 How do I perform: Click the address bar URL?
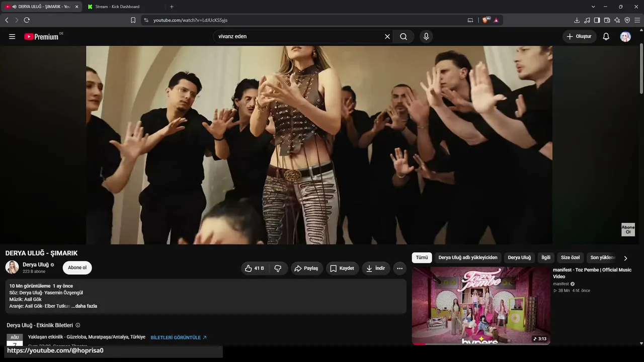click(190, 20)
